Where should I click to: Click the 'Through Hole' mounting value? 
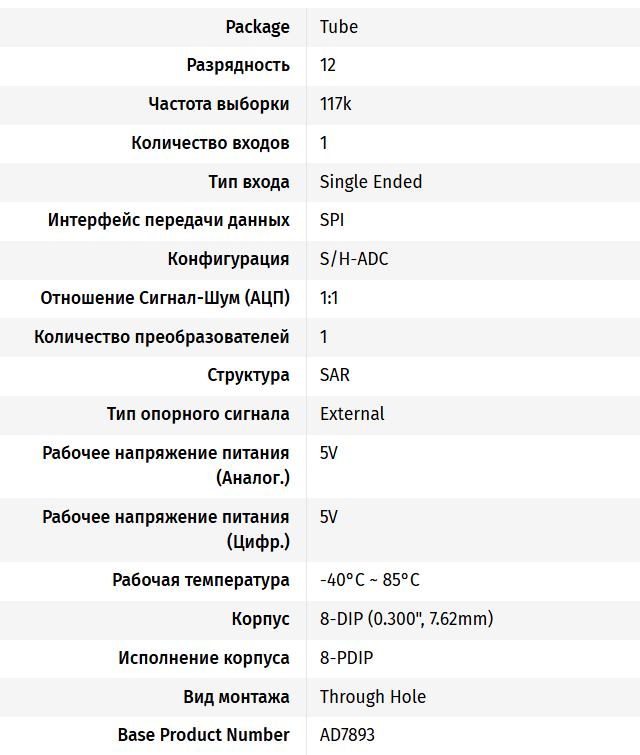pos(372,697)
